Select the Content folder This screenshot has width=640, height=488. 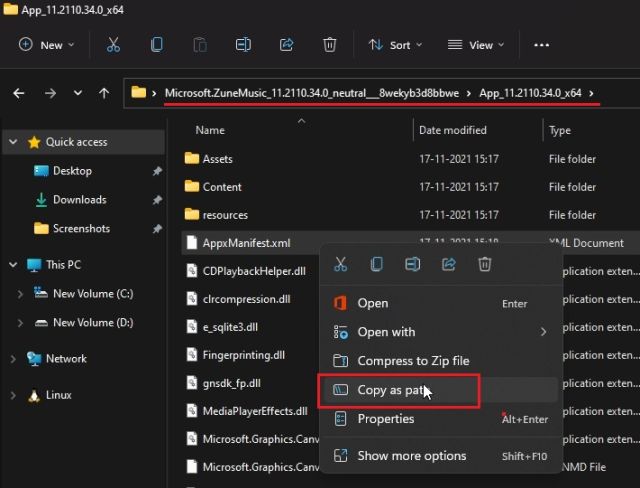pyautogui.click(x=222, y=187)
